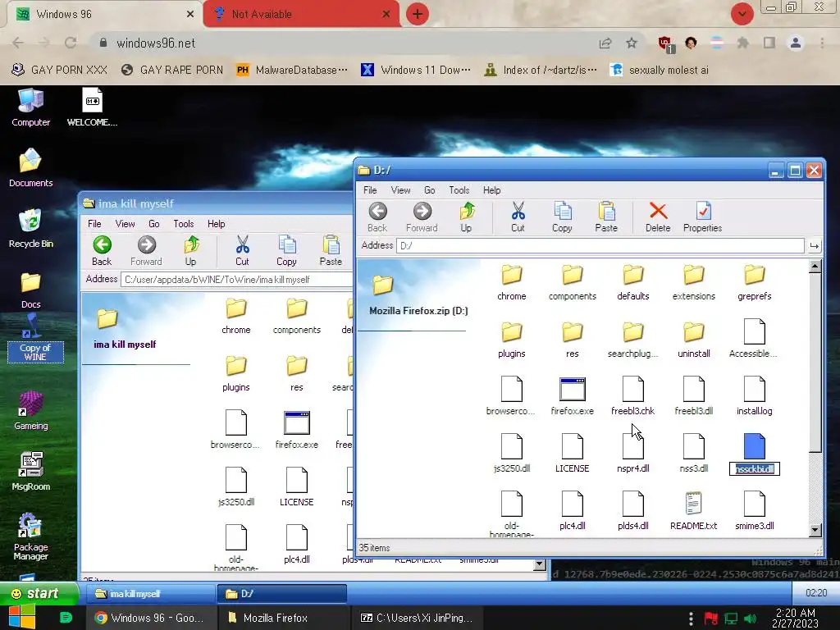Expand host tray overflow dots
This screenshot has height=630, width=840.
tap(691, 619)
